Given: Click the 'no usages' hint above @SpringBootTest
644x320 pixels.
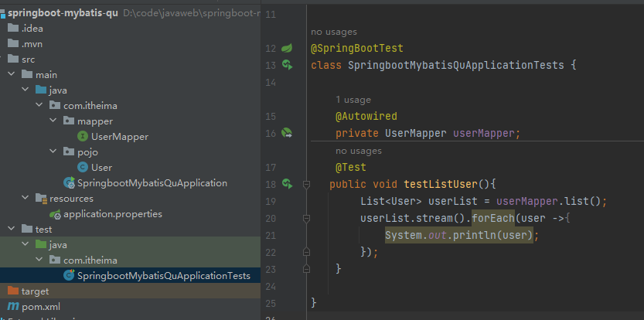Looking at the screenshot, I should pos(333,32).
